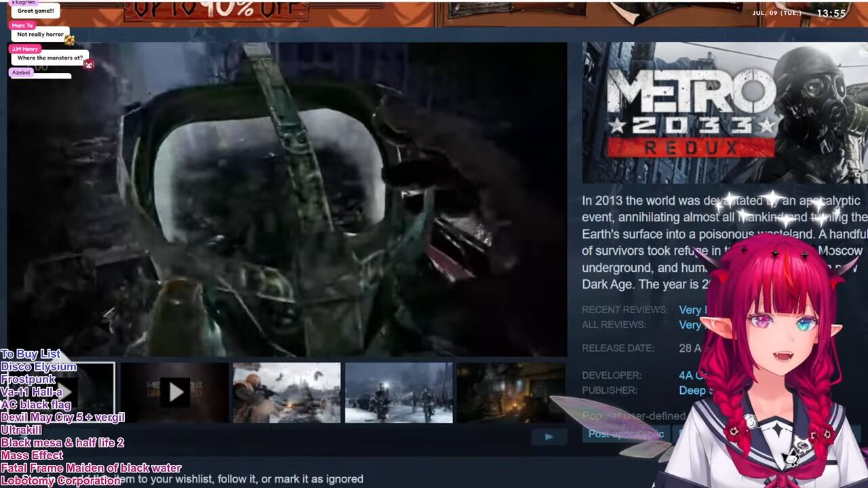The image size is (868, 488).
Task: Click 'Mass Effect' in the buy list
Action: [32, 455]
